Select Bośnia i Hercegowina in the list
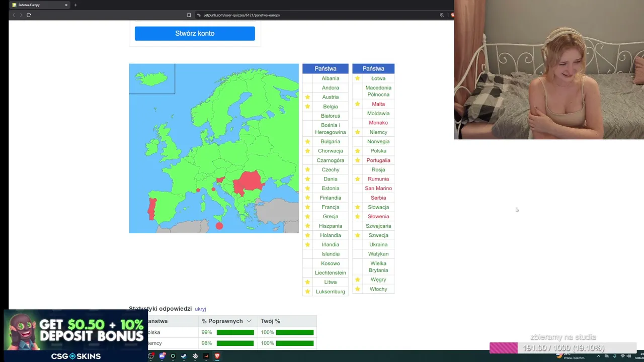 331,129
